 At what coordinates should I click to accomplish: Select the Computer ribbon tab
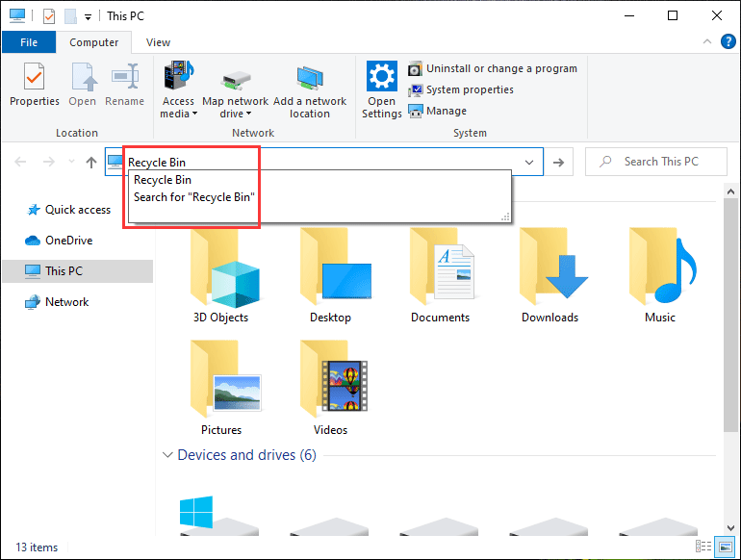click(93, 42)
